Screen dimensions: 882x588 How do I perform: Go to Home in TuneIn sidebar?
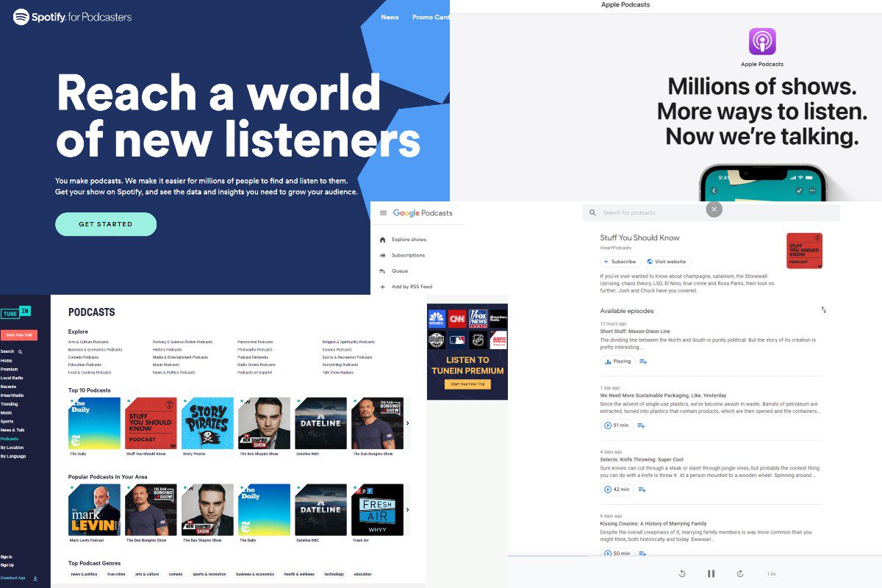pos(6,361)
